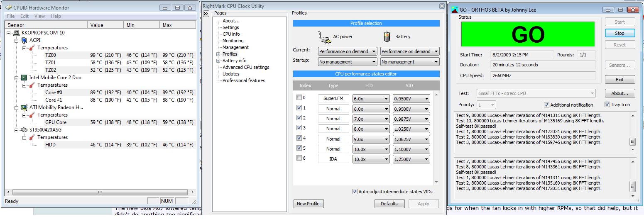Click the About... button in ORTHOS
This screenshot has height=224, width=644.
[620, 93]
